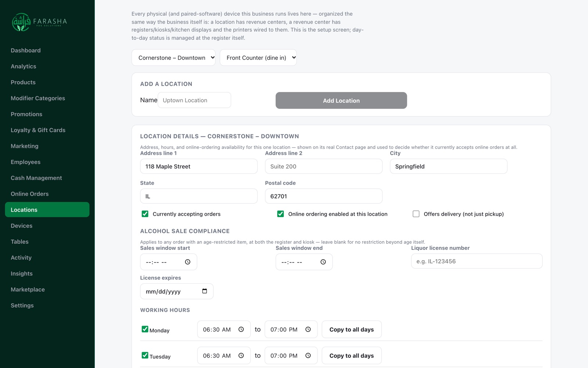
Task: Open the Cornerstone – Downtown location dropdown
Action: [x=173, y=58]
